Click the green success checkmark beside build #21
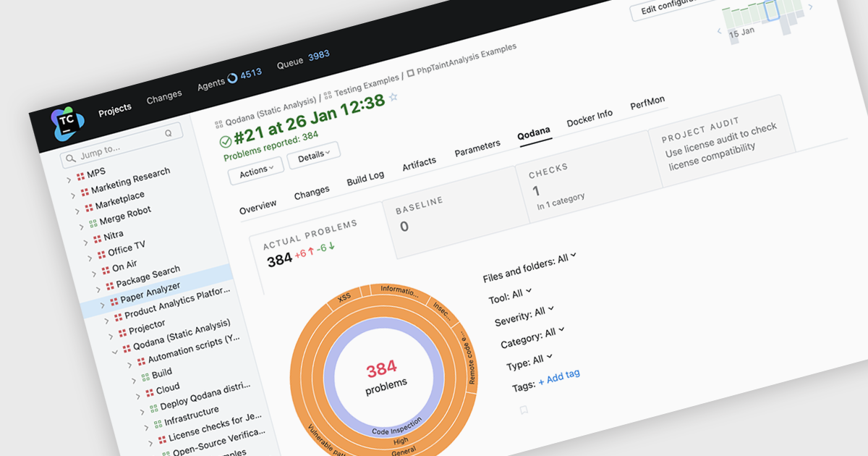The height and width of the screenshot is (456, 868). click(225, 140)
